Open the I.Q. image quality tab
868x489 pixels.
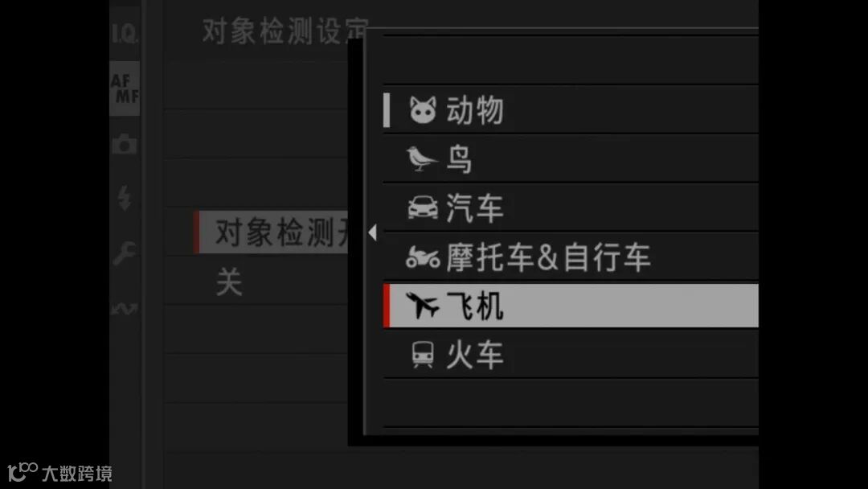(x=125, y=34)
